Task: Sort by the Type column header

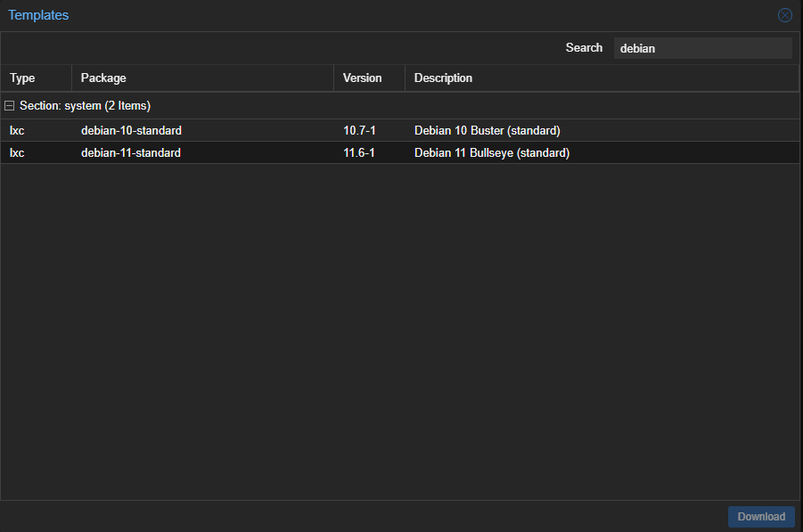Action: (x=36, y=78)
